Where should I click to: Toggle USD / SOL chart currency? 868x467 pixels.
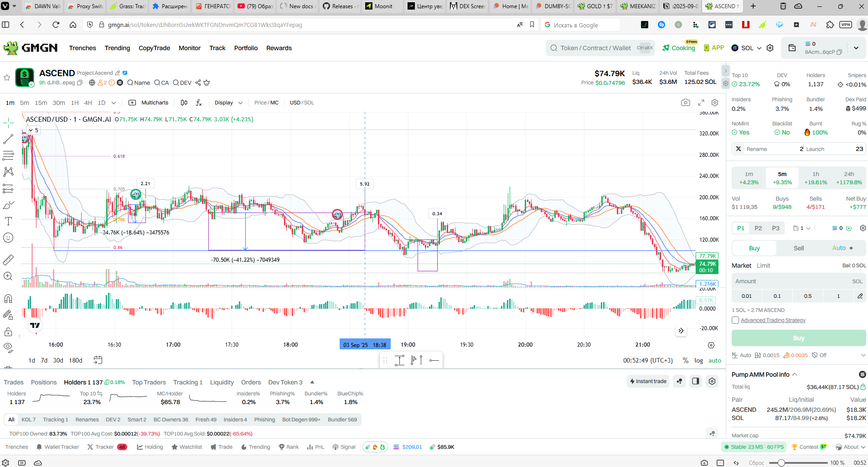[x=302, y=103]
